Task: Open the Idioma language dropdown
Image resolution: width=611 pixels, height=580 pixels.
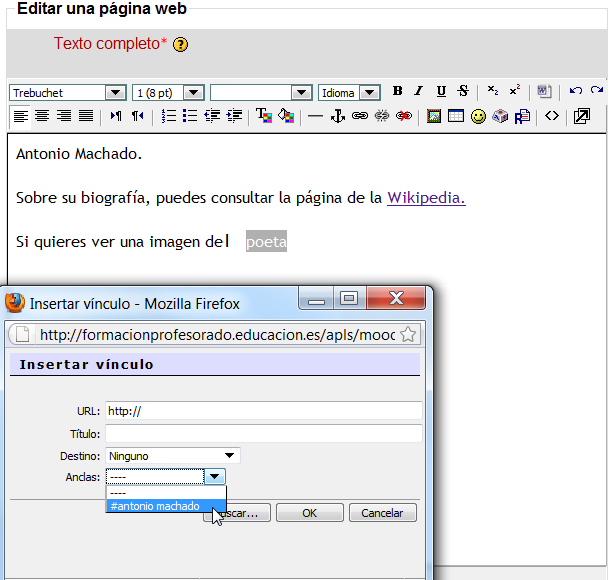Action: pyautogui.click(x=349, y=92)
